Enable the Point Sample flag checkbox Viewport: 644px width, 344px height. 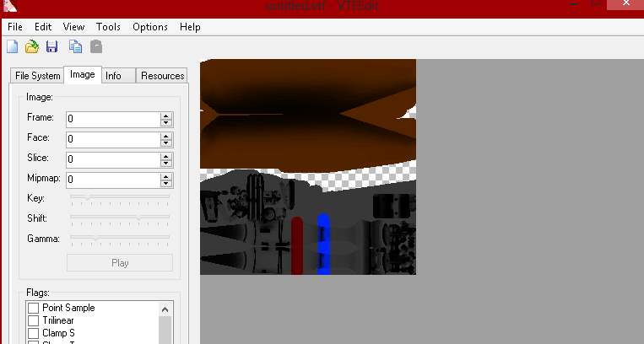[x=34, y=308]
